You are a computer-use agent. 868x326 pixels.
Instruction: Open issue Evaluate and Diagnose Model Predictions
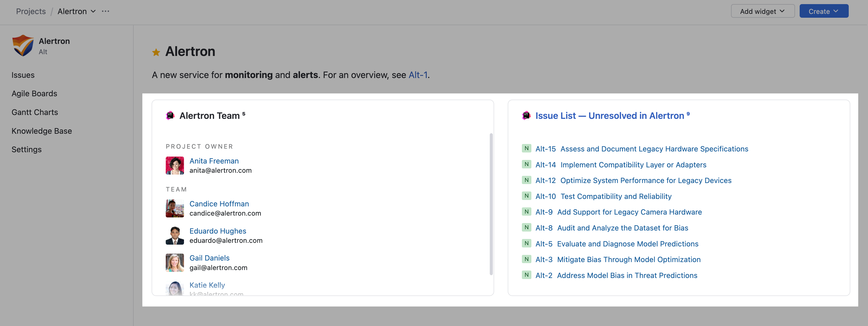627,244
